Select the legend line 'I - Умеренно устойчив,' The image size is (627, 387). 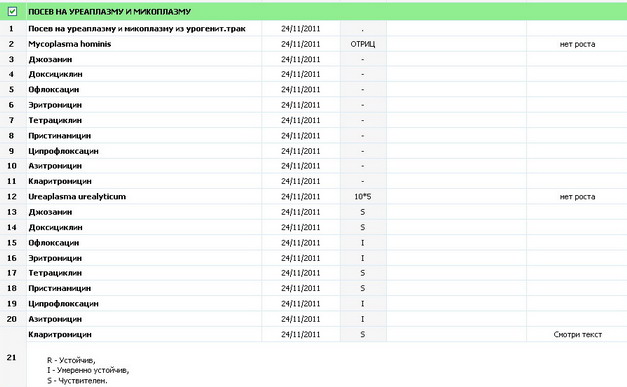(x=88, y=371)
